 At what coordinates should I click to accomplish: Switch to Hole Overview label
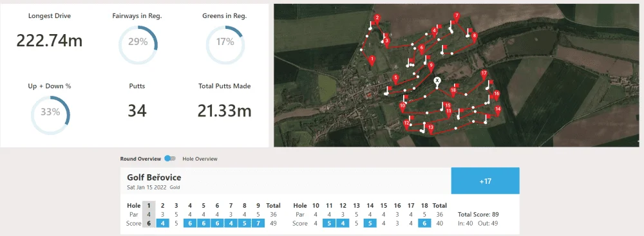[200, 159]
